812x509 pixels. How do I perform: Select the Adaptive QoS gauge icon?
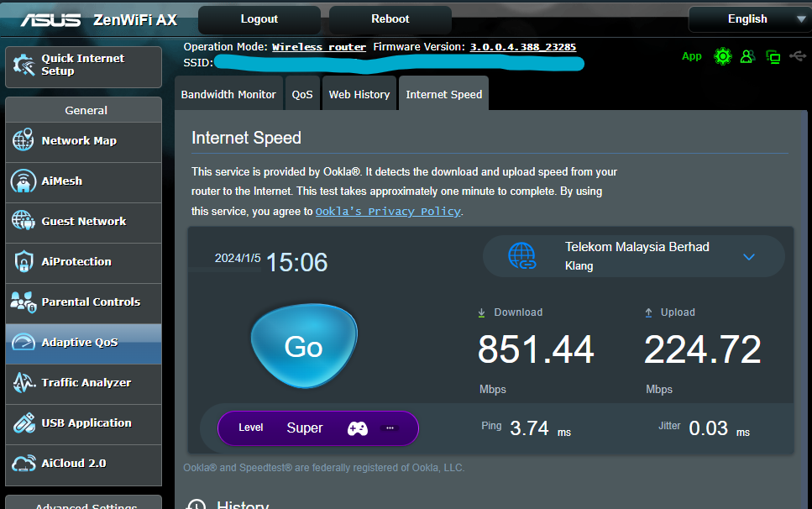[24, 342]
